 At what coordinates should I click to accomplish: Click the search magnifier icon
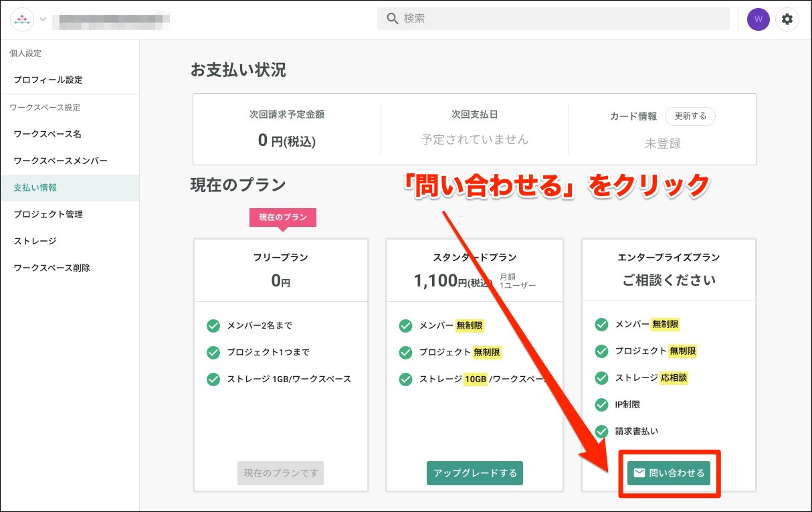tap(393, 19)
